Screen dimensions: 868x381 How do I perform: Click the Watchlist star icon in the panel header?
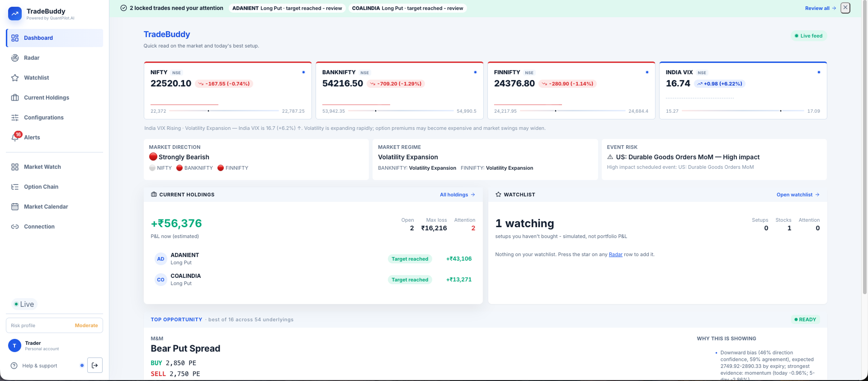[498, 195]
